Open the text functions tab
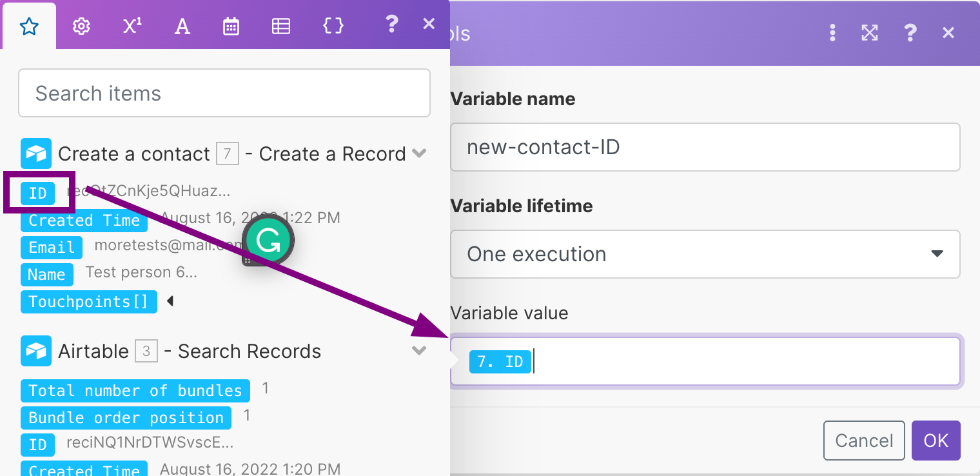 click(x=182, y=26)
